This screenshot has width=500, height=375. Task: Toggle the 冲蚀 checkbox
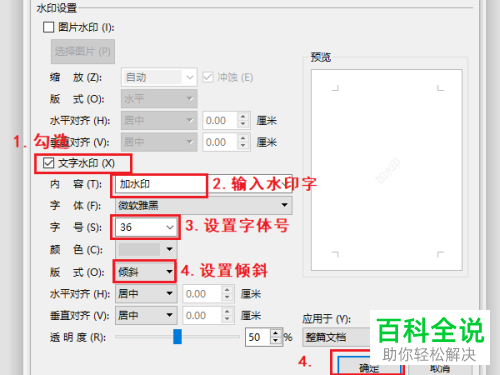pos(208,77)
